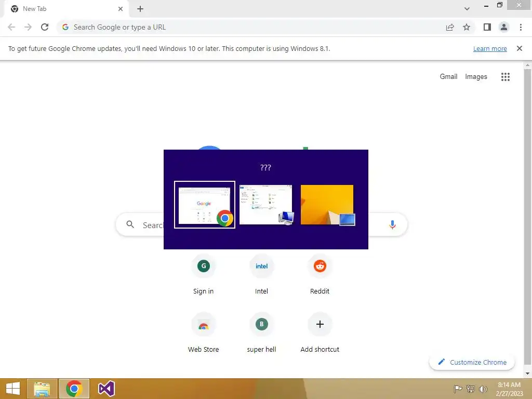Click the search magnifier icon

[130, 224]
